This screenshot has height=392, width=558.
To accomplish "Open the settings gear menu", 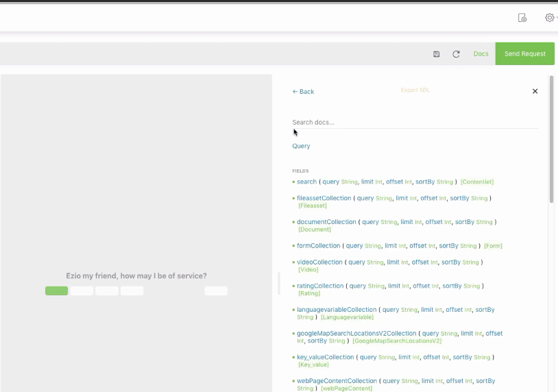I will click(550, 18).
